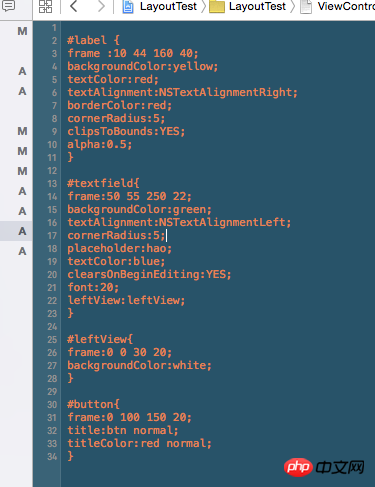Image resolution: width=375 pixels, height=487 pixels.
Task: Click the titleColor:red normal line
Action: (139, 444)
